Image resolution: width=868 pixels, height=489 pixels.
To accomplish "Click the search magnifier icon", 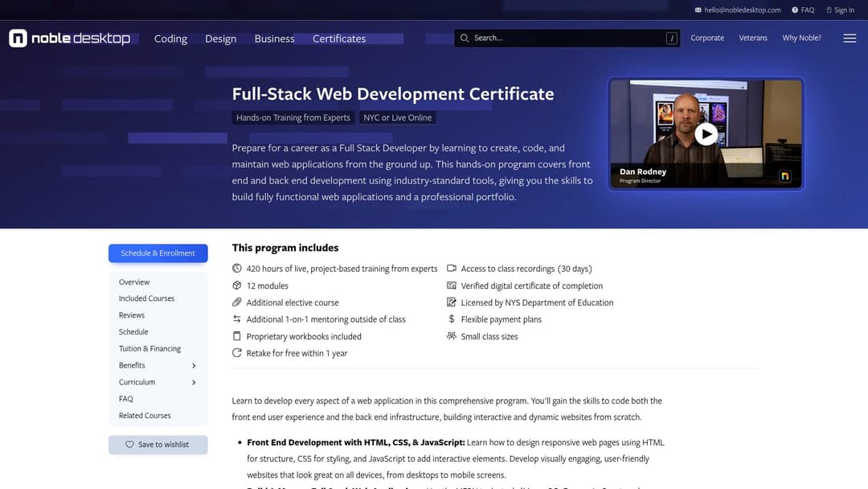I will pyautogui.click(x=465, y=39).
